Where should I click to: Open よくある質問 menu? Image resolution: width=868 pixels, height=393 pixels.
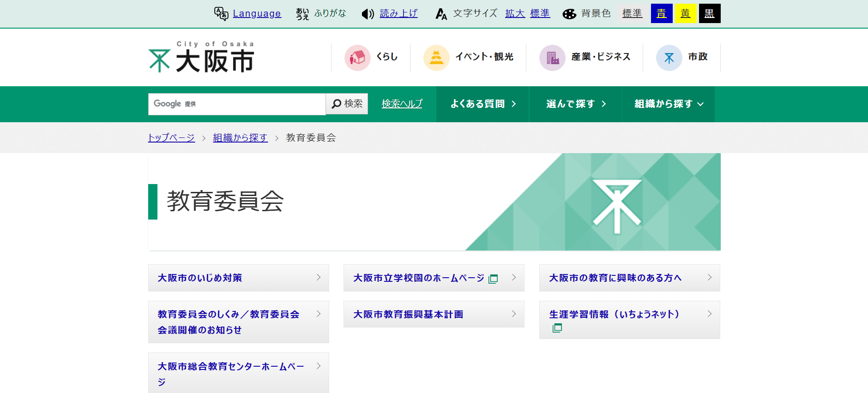pyautogui.click(x=482, y=104)
